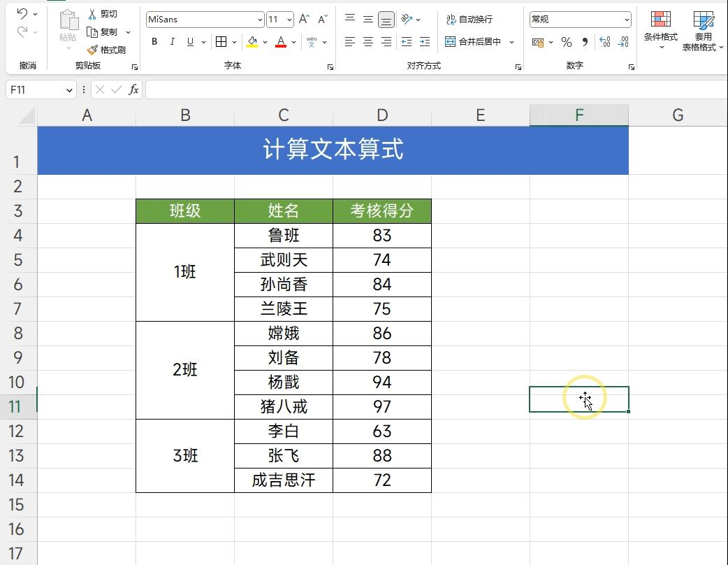Open the MiSans font name dropdown

(260, 19)
